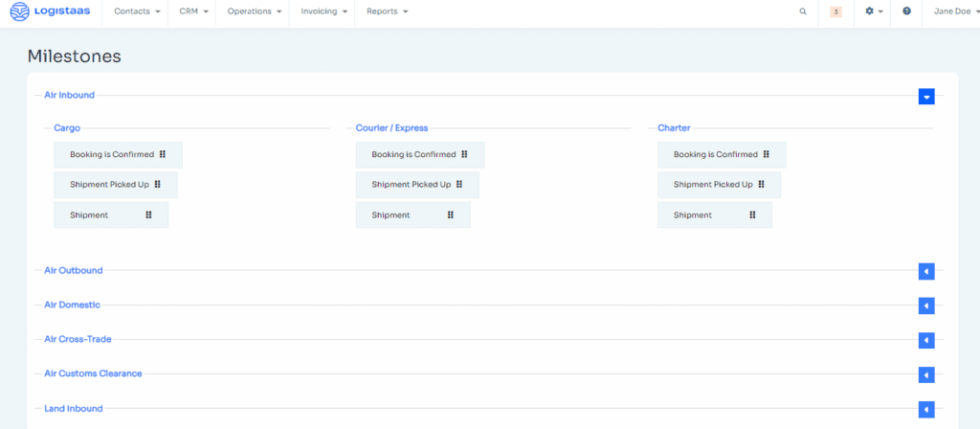The image size is (980, 429).
Task: Open the Reports dropdown menu
Action: coord(388,11)
